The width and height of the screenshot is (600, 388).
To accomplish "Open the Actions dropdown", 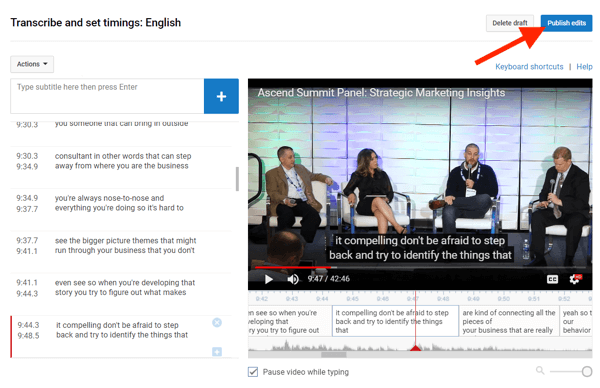I will click(32, 64).
